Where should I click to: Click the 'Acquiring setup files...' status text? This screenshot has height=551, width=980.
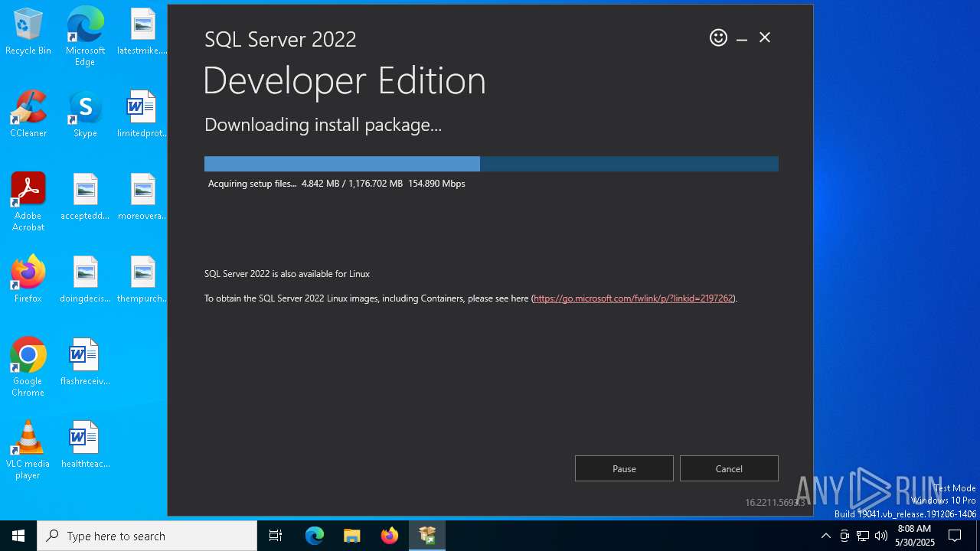pos(252,184)
